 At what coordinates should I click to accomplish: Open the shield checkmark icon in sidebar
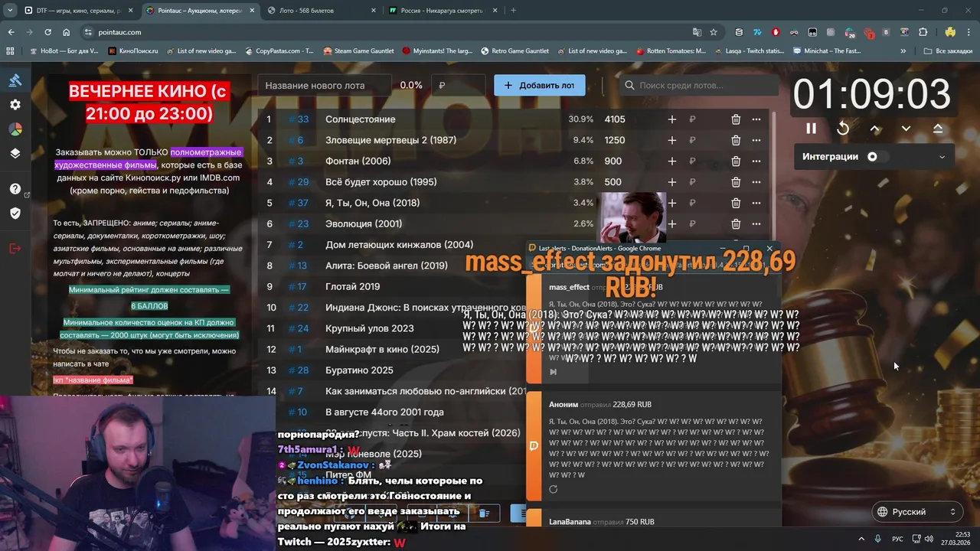(15, 213)
